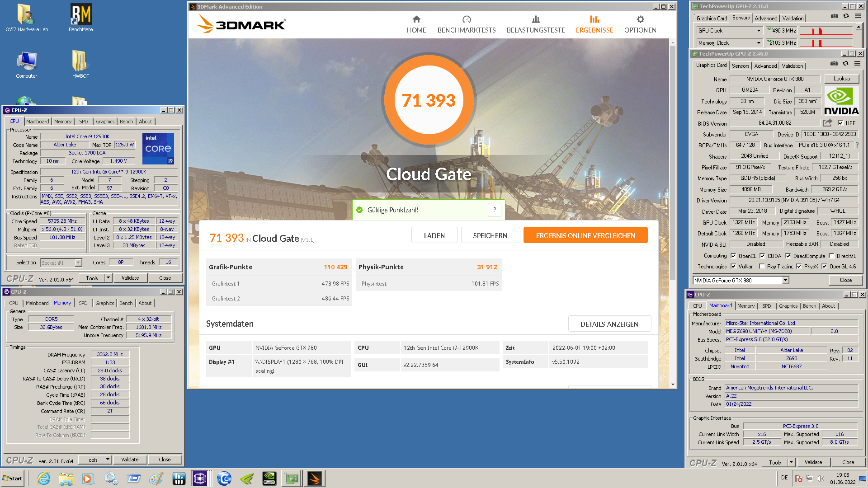The width and height of the screenshot is (868, 488).
Task: Open the Tools dropdown arrow in the CPU-Z processor window
Action: 108,278
